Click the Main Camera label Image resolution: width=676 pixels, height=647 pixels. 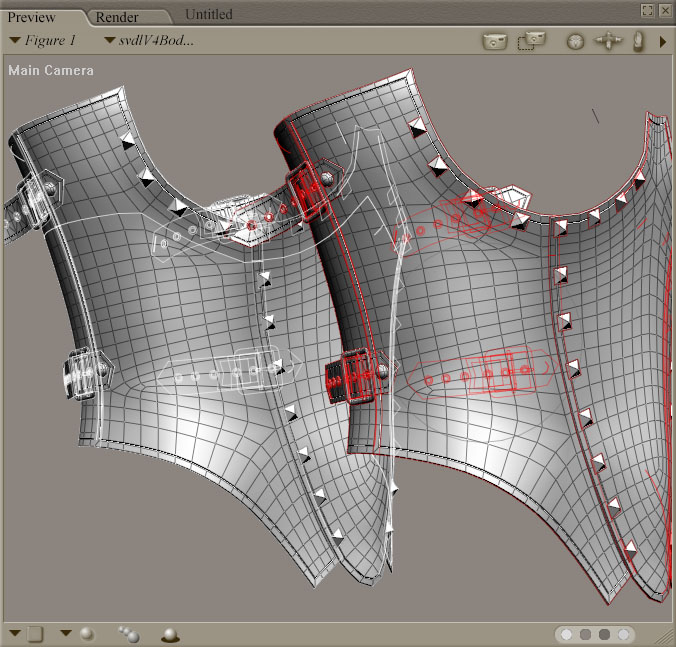51,71
